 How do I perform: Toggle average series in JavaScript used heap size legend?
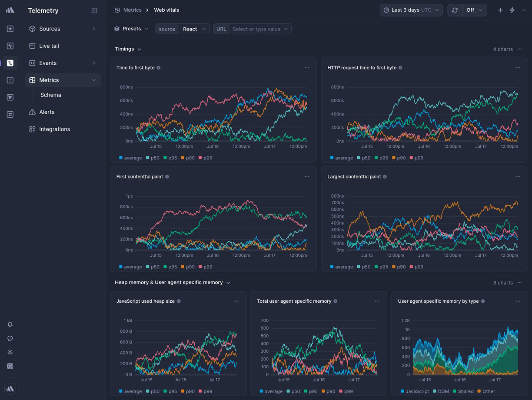tap(130, 391)
